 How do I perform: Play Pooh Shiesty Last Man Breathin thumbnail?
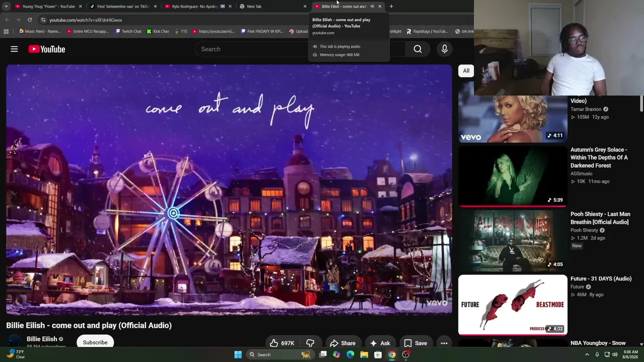[513, 240]
